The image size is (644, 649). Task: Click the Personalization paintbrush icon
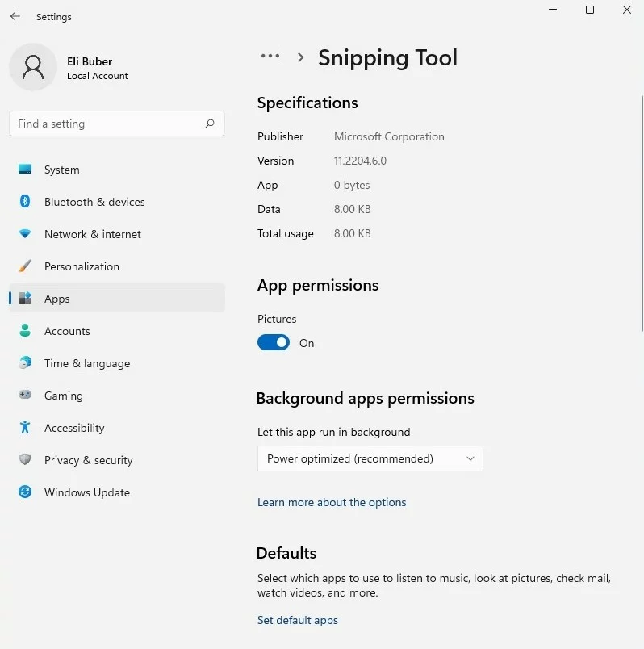(x=25, y=266)
